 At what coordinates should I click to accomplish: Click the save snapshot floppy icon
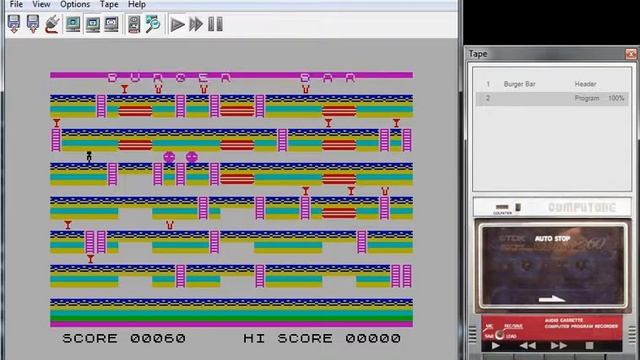click(33, 24)
